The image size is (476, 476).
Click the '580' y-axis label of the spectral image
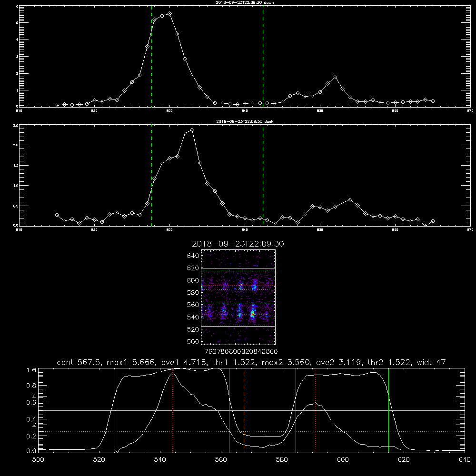[x=193, y=293]
